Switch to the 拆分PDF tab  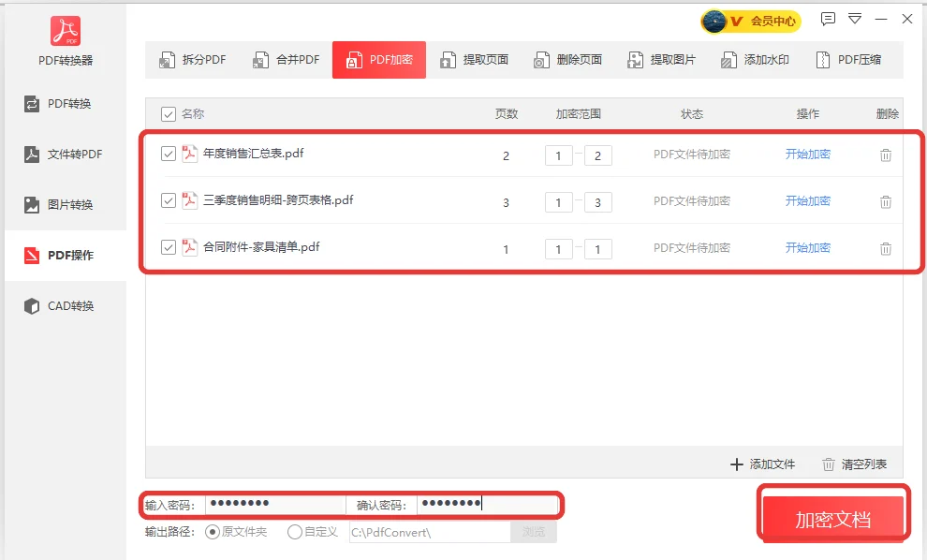[x=192, y=60]
